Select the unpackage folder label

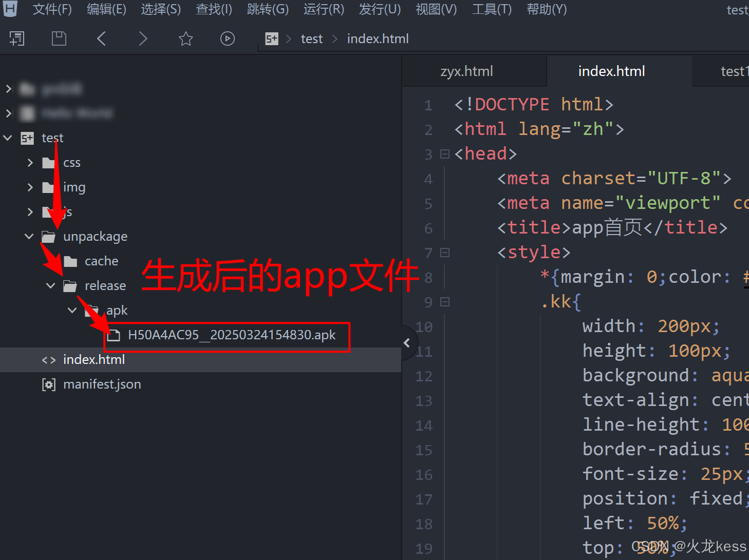(x=95, y=237)
